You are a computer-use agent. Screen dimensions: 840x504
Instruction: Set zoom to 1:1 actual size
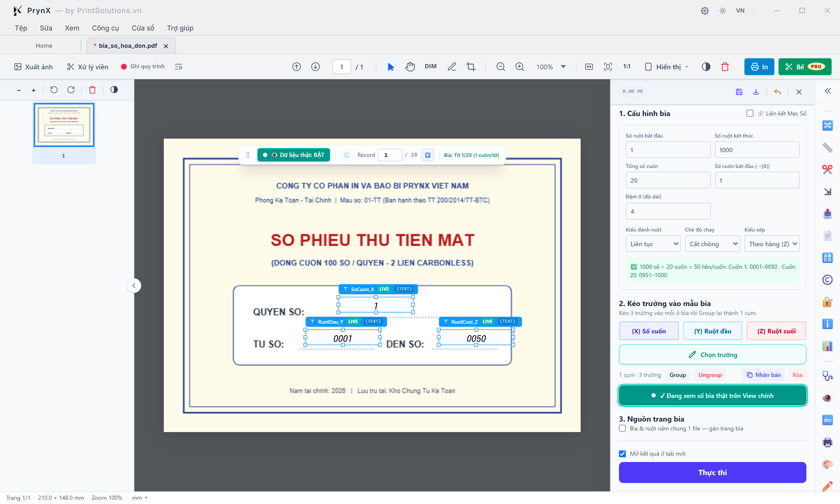(627, 67)
